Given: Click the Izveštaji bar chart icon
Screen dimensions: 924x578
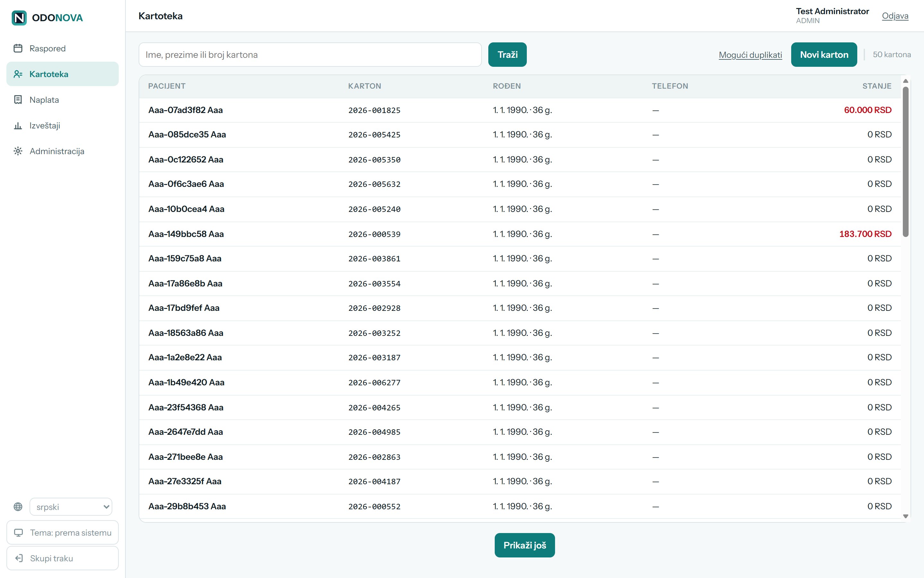Looking at the screenshot, I should coord(18,125).
